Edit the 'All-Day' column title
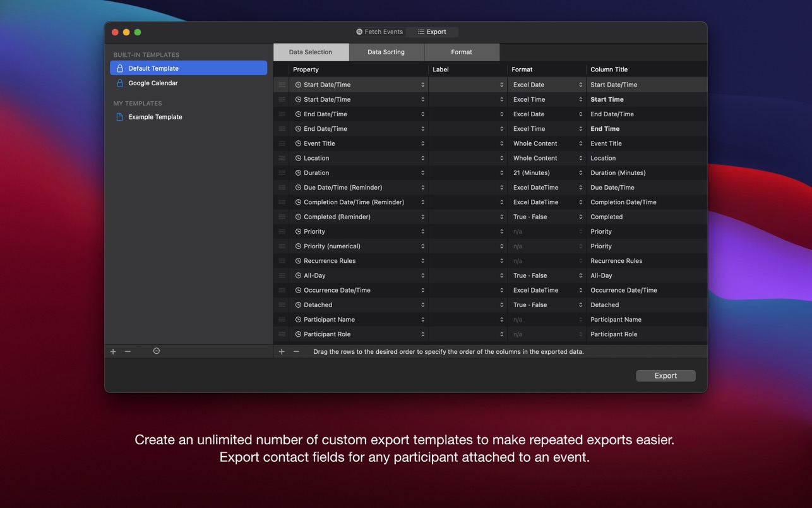The image size is (812, 508). click(601, 275)
